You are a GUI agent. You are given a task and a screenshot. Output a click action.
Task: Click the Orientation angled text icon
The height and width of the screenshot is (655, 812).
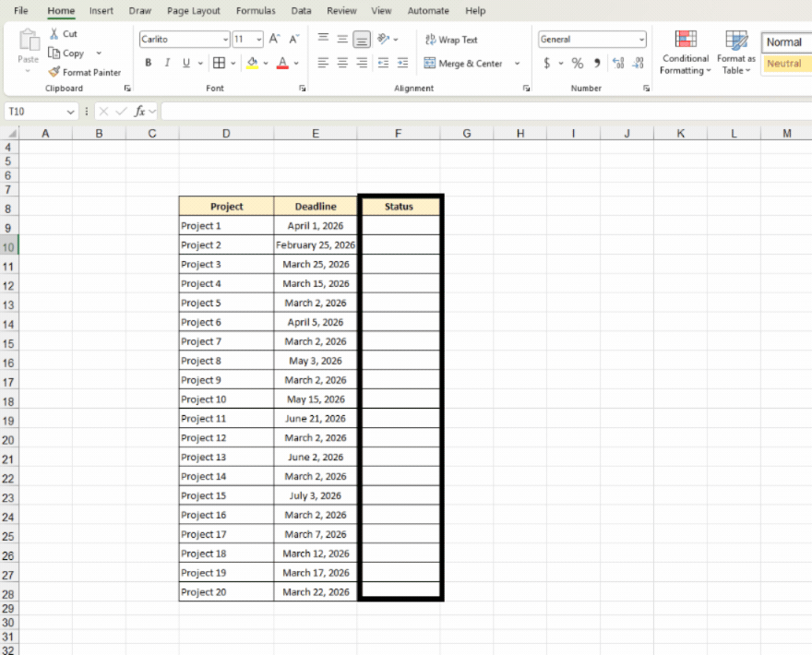point(384,39)
